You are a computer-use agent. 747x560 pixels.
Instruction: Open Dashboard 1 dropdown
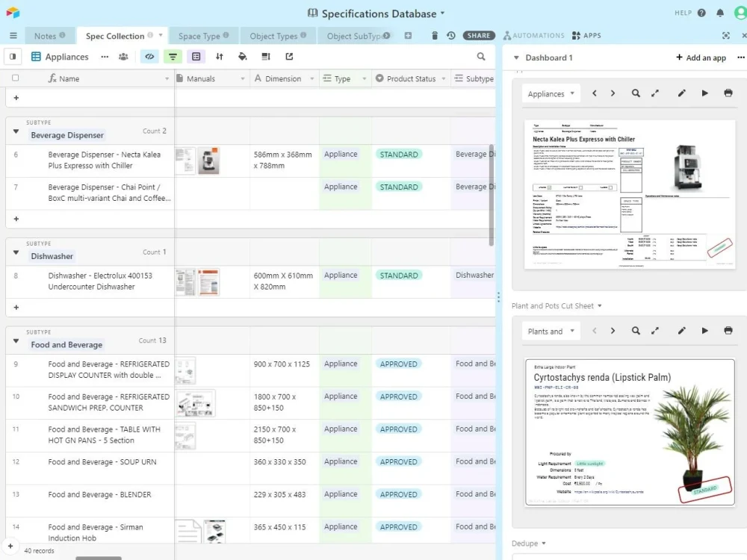coord(516,57)
